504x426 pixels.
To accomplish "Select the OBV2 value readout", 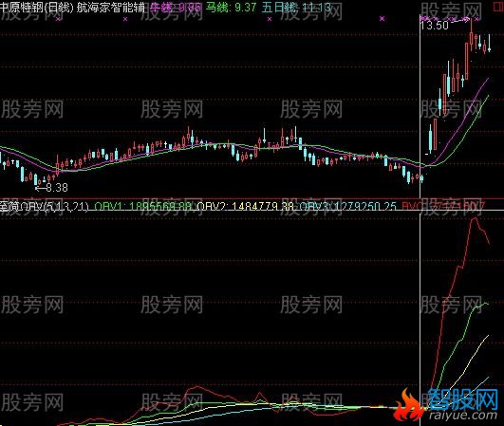I will pyautogui.click(x=245, y=206).
